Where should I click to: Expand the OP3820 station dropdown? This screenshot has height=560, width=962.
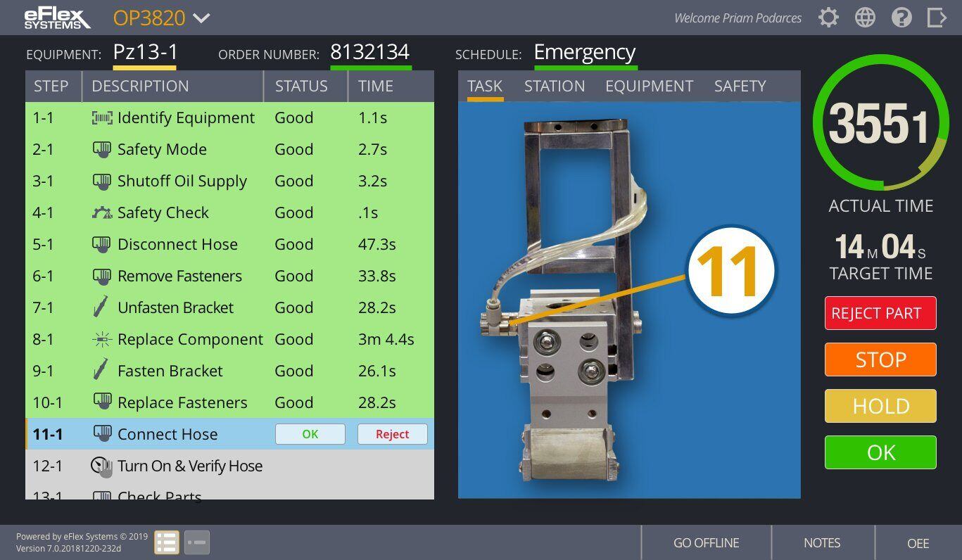click(160, 18)
